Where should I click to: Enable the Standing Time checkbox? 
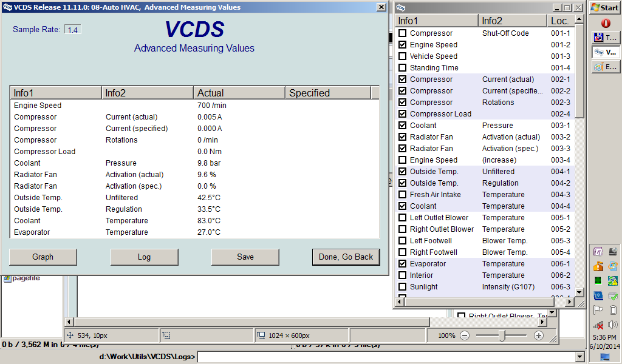pyautogui.click(x=402, y=68)
